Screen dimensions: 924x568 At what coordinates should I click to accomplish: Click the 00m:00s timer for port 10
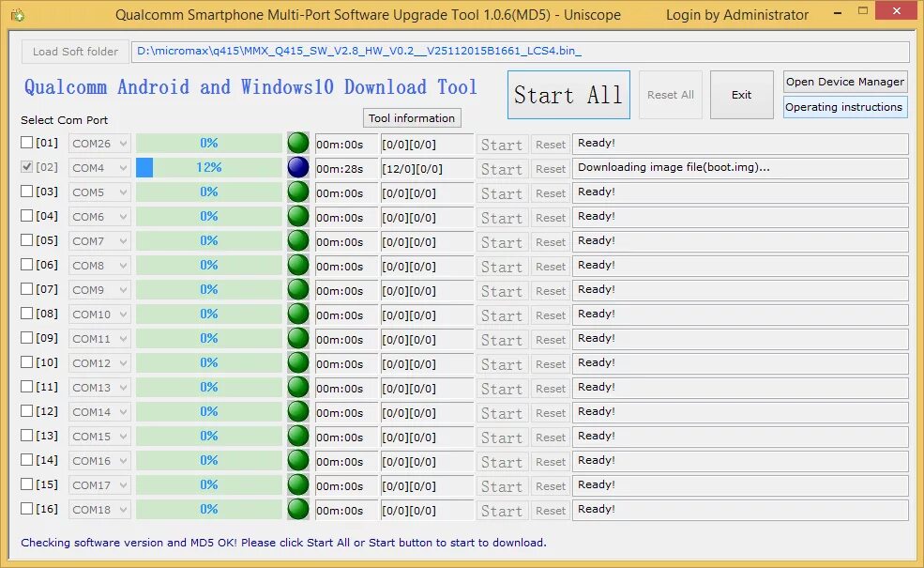(x=346, y=364)
